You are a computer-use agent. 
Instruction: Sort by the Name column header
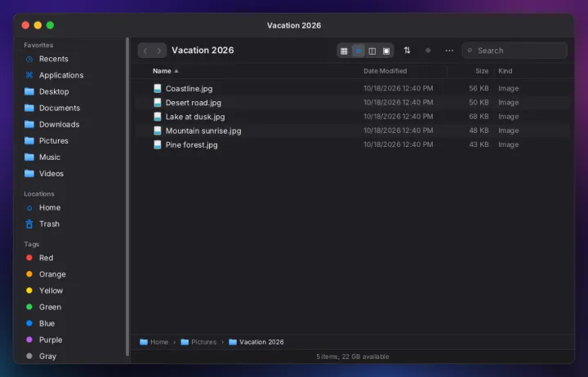pyautogui.click(x=165, y=71)
